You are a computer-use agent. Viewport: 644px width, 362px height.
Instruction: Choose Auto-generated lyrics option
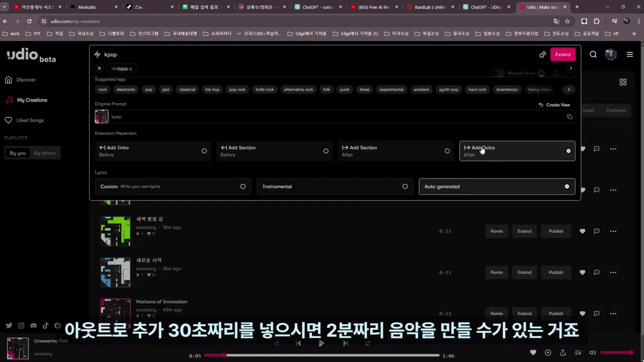pos(497,187)
